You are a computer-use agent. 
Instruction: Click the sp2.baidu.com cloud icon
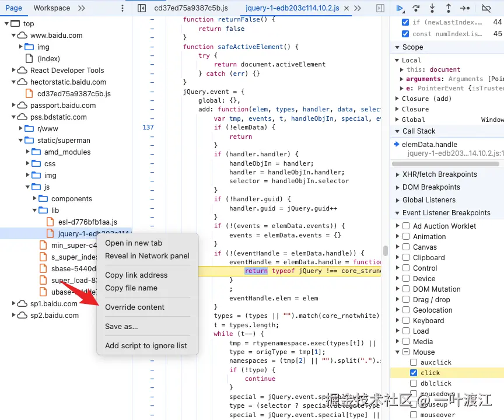coord(22,315)
